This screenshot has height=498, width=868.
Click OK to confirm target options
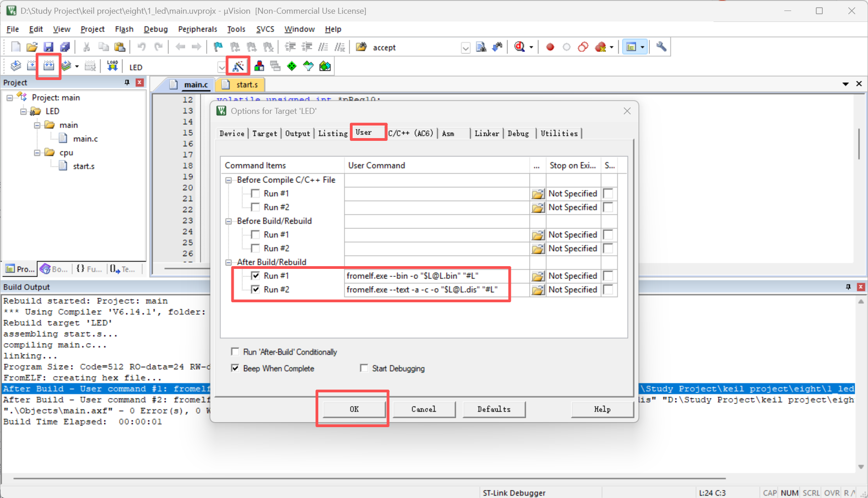coord(354,409)
